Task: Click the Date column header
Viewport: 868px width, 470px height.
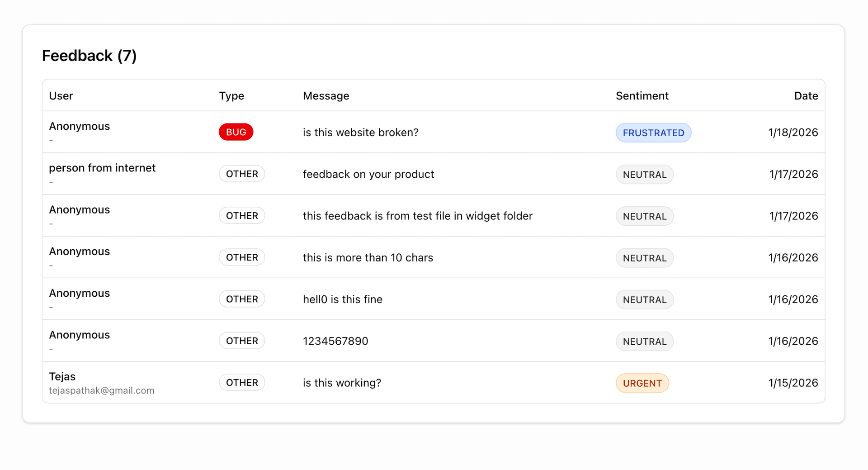Action: pos(806,96)
